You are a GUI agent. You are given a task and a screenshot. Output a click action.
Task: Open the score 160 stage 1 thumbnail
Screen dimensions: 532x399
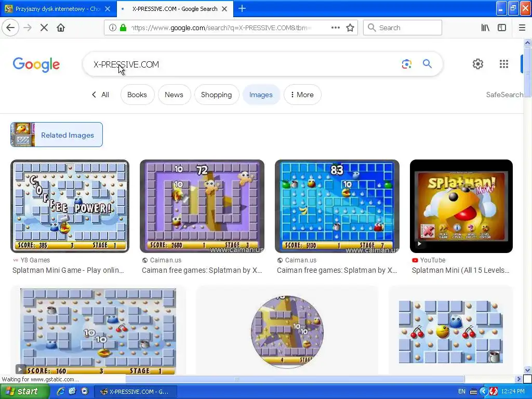pyautogui.click(x=98, y=331)
